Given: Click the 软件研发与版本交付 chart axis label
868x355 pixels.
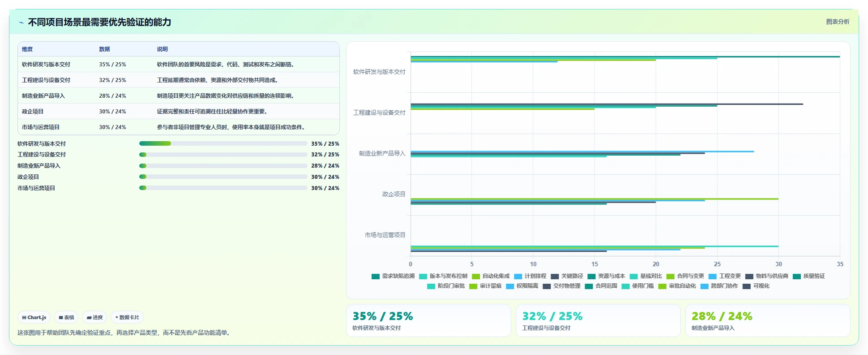Looking at the screenshot, I should tap(379, 72).
